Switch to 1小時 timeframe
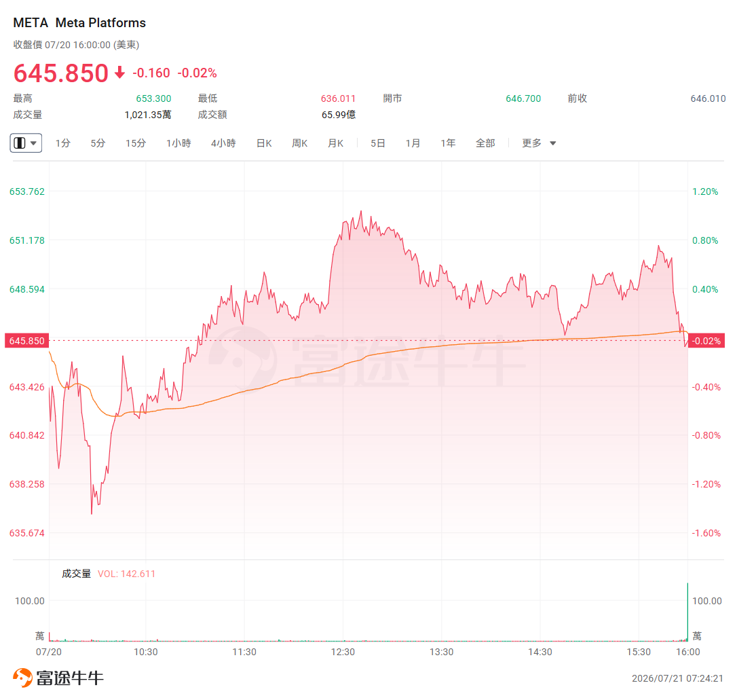This screenshot has height=700, width=737. [178, 143]
